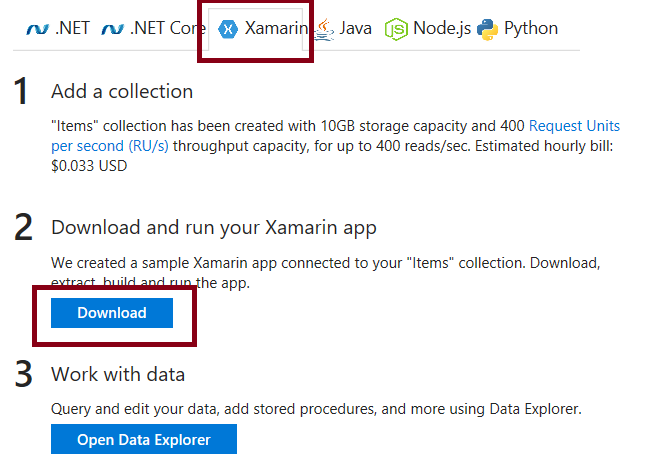
Task: Click the .NET logo icon
Action: coord(35,29)
